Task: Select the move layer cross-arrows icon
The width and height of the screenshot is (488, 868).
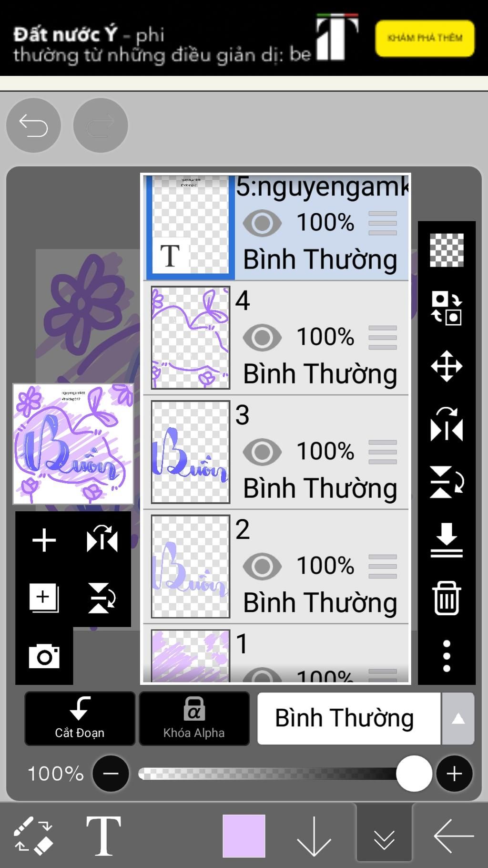Action: tap(447, 366)
